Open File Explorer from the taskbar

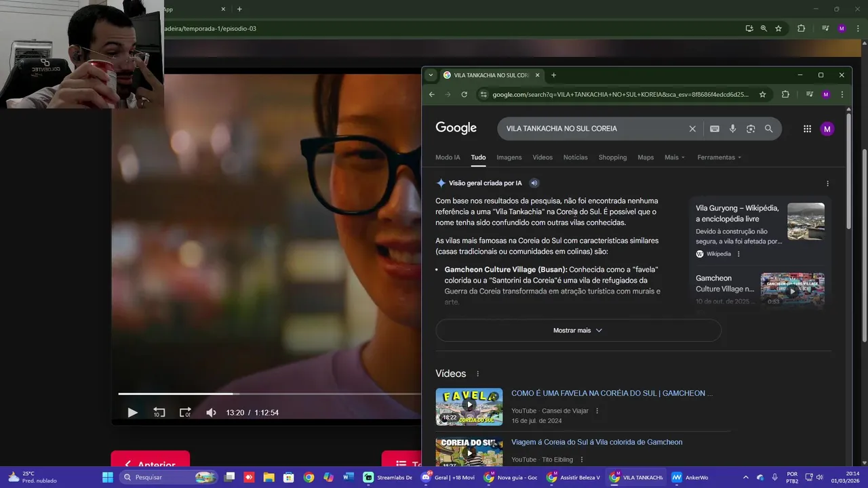pyautogui.click(x=269, y=477)
